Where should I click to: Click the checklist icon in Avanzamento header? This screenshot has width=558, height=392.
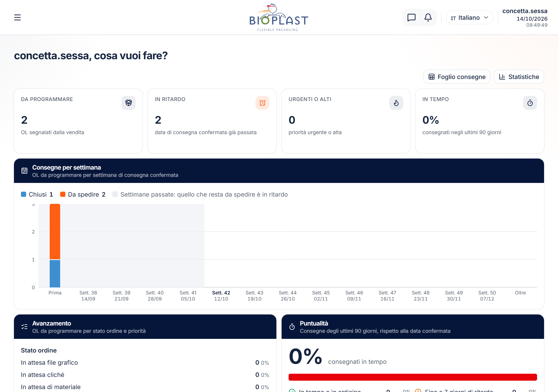click(x=24, y=327)
